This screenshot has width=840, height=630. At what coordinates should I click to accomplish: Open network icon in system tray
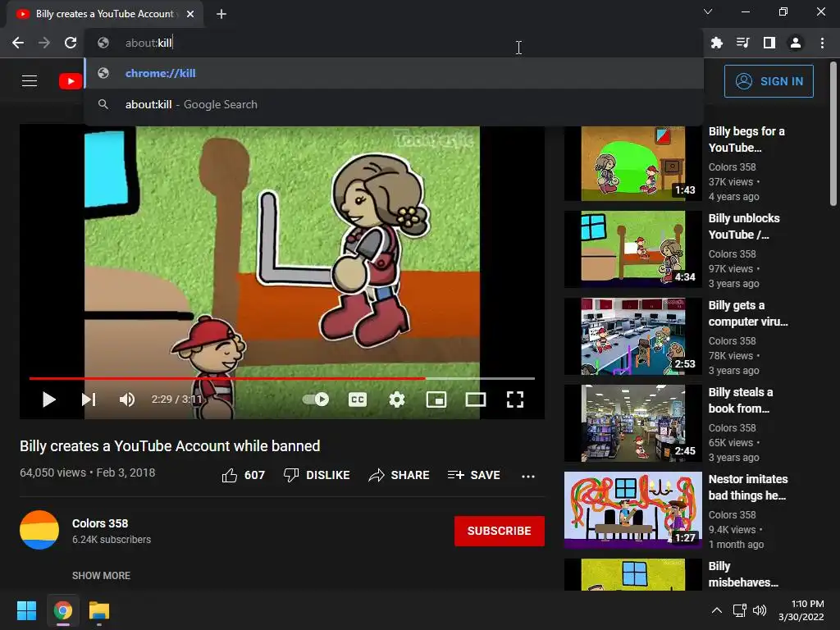coord(740,610)
